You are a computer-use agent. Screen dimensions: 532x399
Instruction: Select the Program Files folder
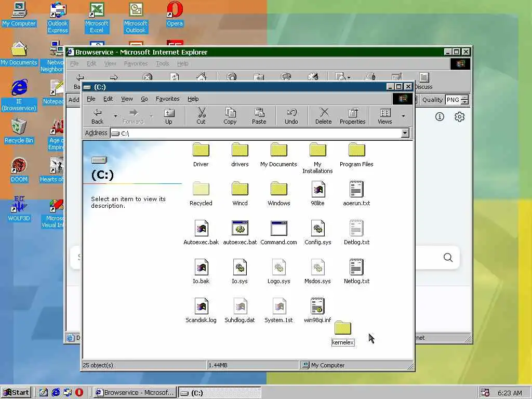[x=356, y=155]
